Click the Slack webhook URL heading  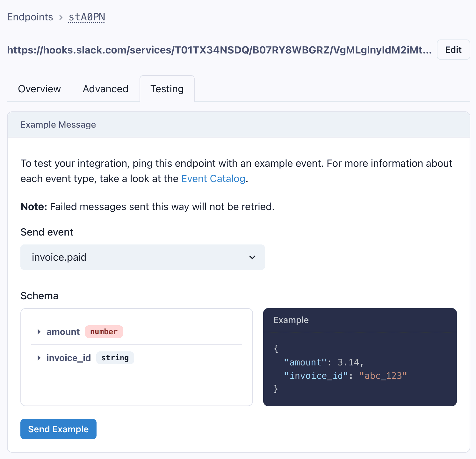coord(219,50)
